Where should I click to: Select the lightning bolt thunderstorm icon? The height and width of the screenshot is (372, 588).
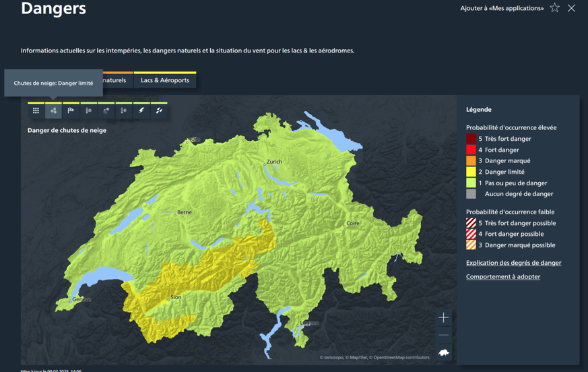141,111
